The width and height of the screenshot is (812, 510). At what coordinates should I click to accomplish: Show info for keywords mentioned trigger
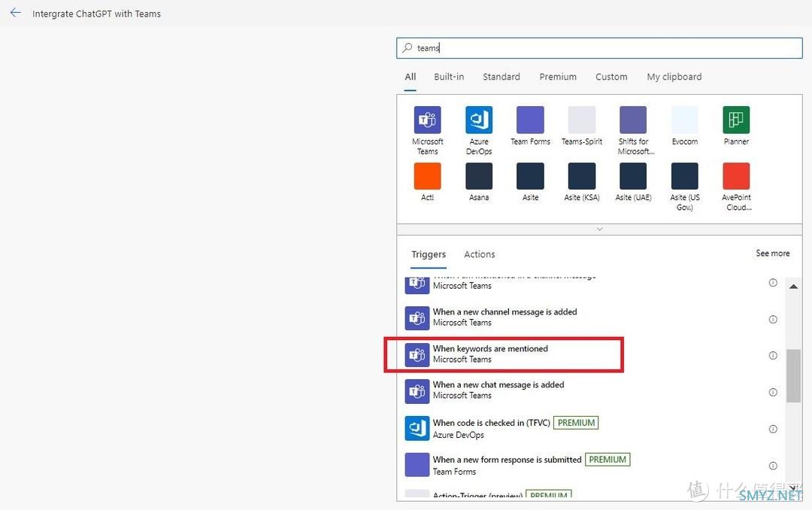click(773, 356)
